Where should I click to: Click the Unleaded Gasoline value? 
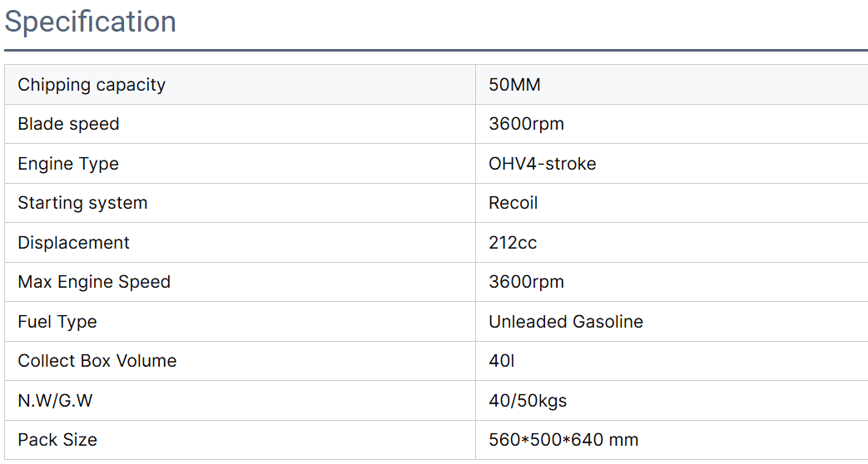click(x=566, y=322)
